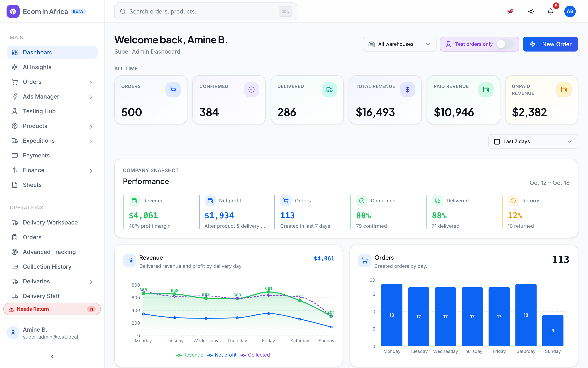Open the Last 7 days date range dropdown

tap(533, 141)
